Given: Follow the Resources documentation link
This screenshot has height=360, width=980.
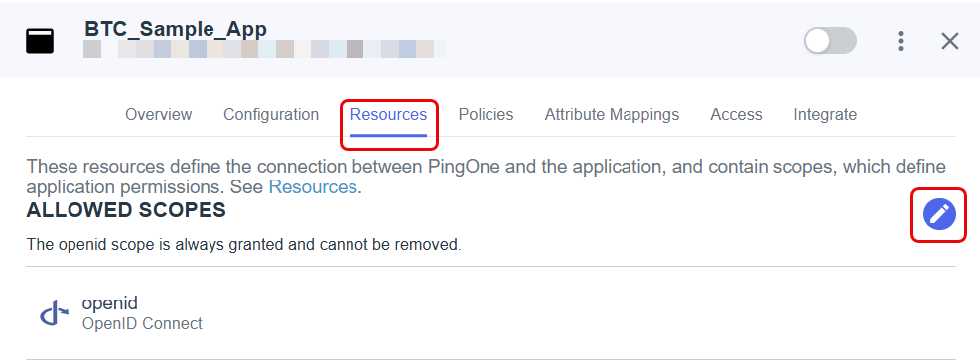Looking at the screenshot, I should point(313,187).
